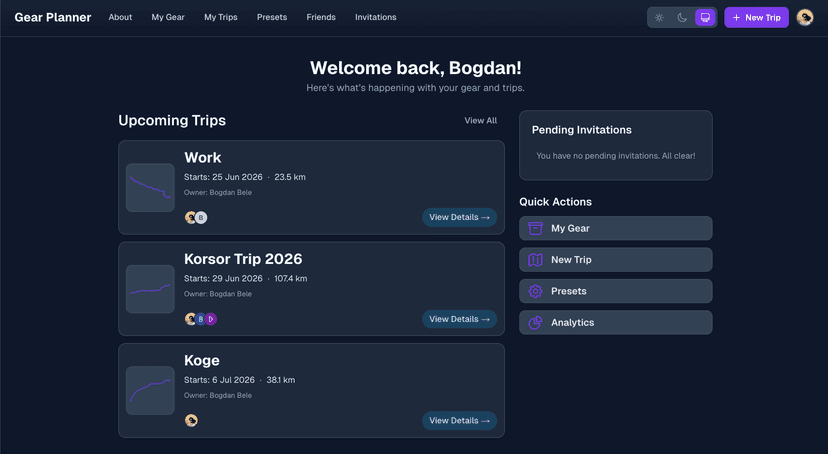The height and width of the screenshot is (454, 828).
Task: Open the Korsor Trip route thumbnail
Action: coord(150,289)
